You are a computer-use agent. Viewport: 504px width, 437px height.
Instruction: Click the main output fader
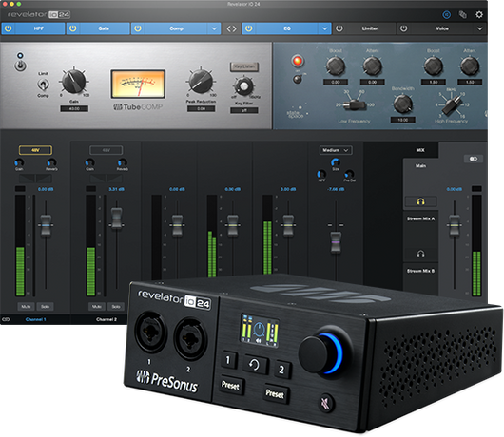click(x=454, y=225)
